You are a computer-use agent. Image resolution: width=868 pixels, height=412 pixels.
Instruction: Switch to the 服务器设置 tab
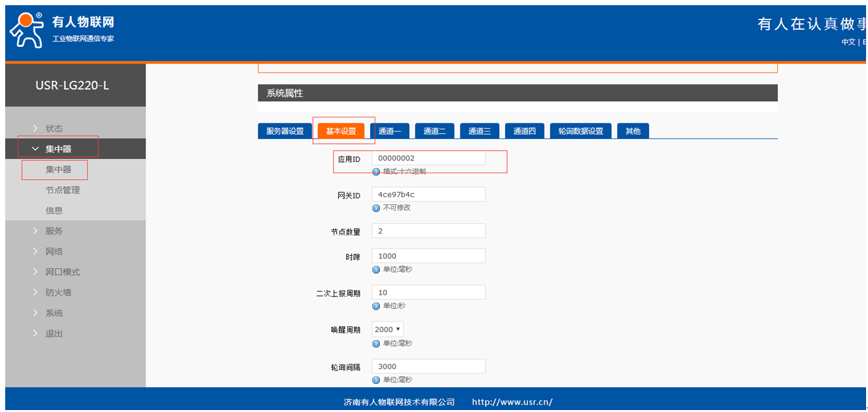click(284, 131)
